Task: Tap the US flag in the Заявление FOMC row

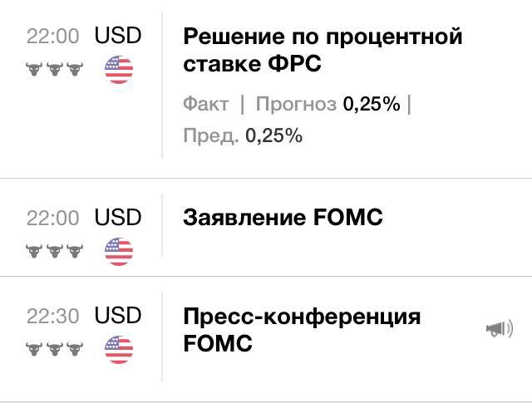Action: [119, 252]
